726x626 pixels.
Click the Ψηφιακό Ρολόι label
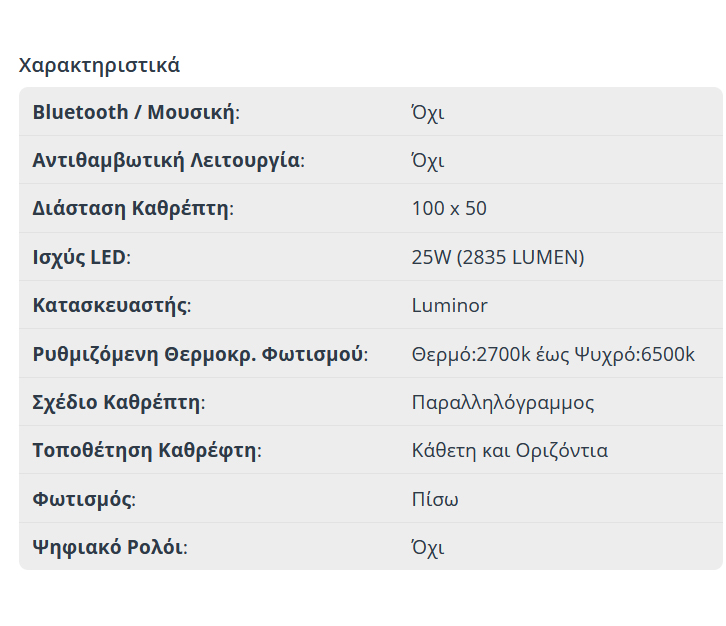tap(110, 547)
